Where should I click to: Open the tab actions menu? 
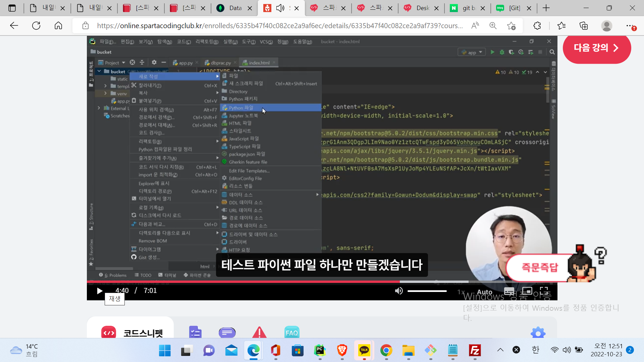[12, 8]
